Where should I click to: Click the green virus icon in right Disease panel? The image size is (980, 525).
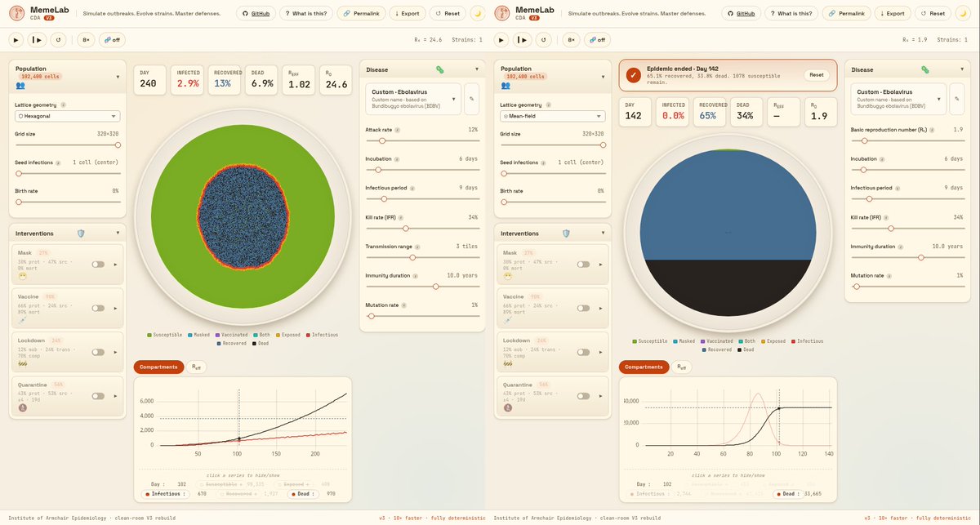click(x=924, y=70)
